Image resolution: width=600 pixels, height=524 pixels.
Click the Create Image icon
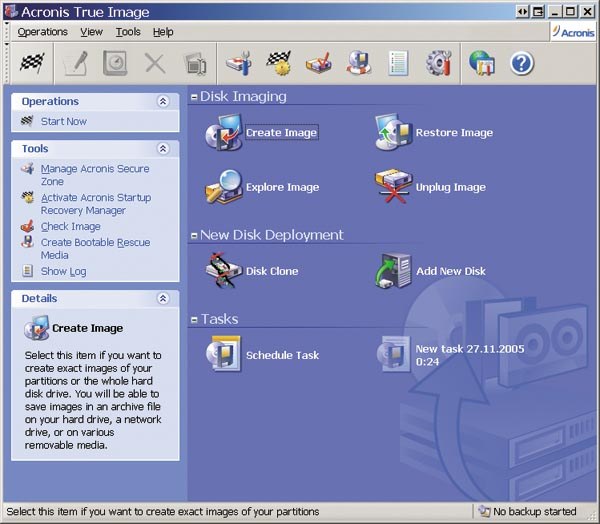(223, 133)
